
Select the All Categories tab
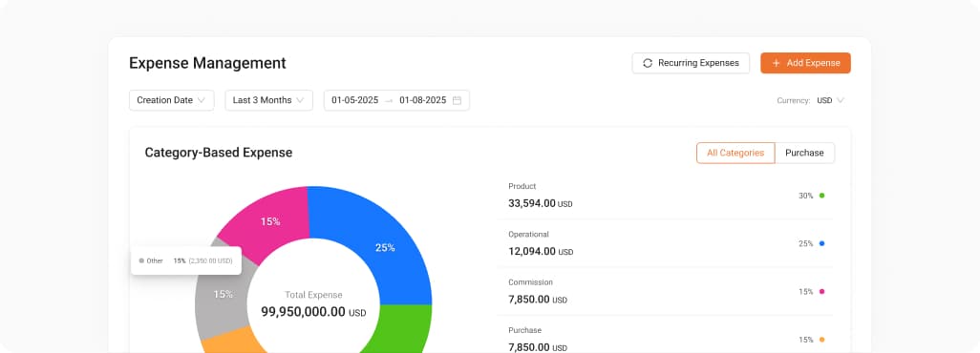735,153
